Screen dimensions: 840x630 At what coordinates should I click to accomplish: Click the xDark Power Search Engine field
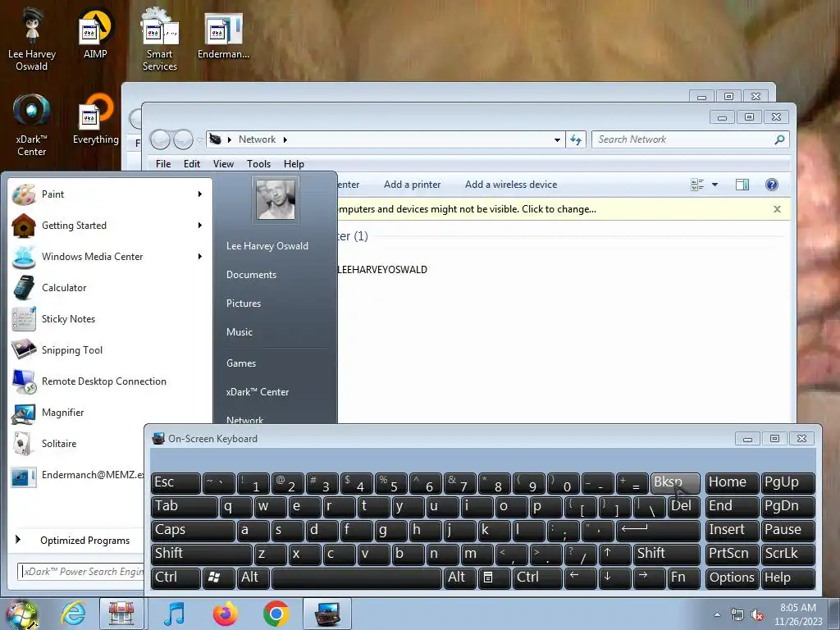pyautogui.click(x=82, y=572)
